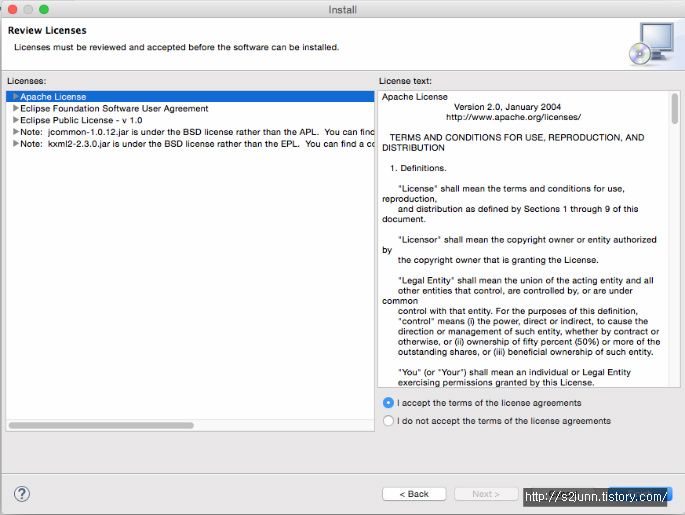
Task: Expand the jcommon-1.0.12.jar note
Action: tap(16, 131)
